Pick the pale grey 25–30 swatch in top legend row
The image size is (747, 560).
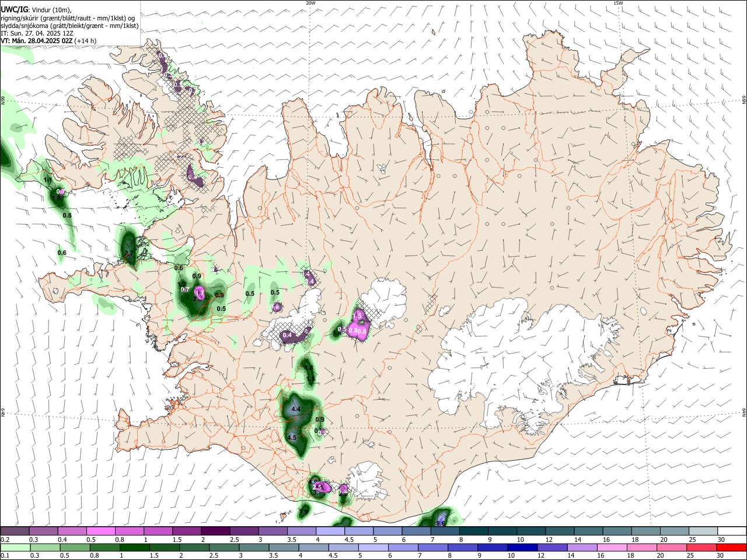703,531
